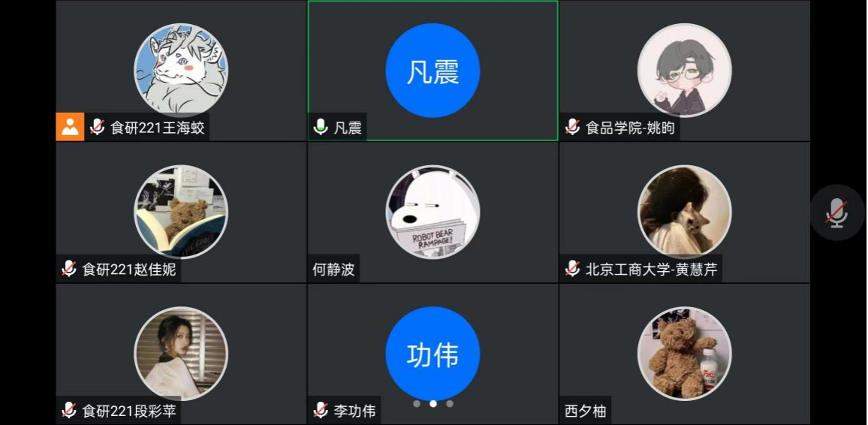Click the 西夕柚 name label
Image resolution: width=868 pixels, height=425 pixels.
coord(585,411)
